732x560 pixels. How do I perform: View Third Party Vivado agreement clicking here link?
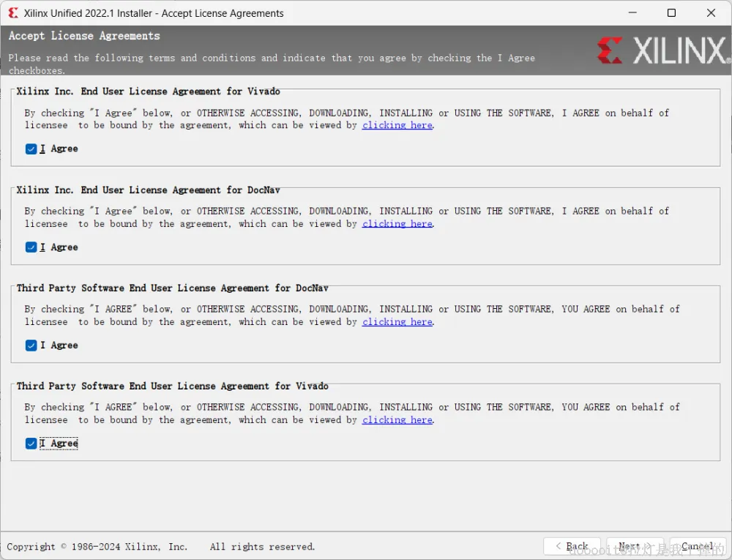(x=397, y=419)
